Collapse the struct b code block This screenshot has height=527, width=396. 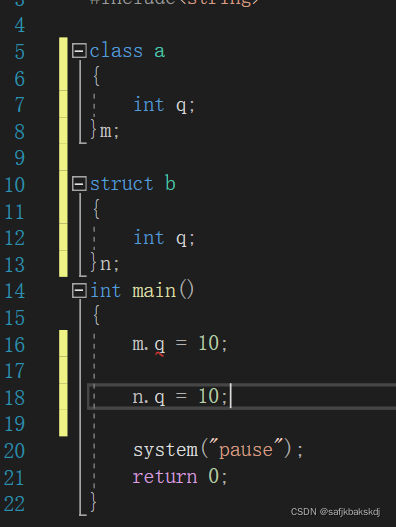click(79, 184)
